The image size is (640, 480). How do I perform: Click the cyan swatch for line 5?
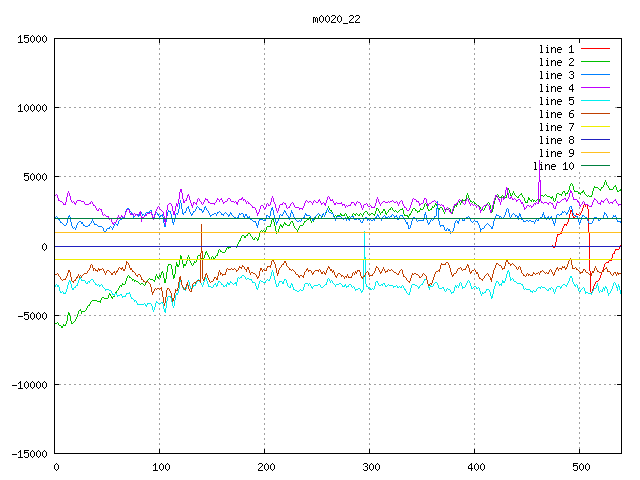pyautogui.click(x=595, y=101)
